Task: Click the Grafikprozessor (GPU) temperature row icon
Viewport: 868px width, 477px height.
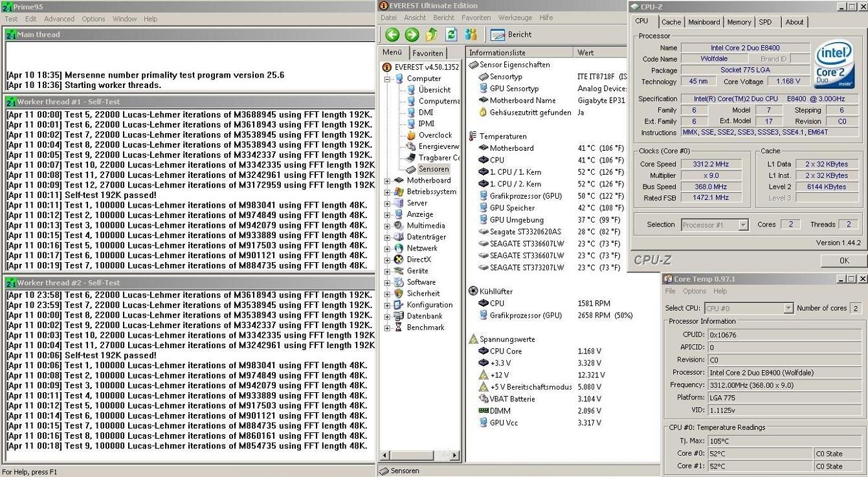Action: [483, 195]
